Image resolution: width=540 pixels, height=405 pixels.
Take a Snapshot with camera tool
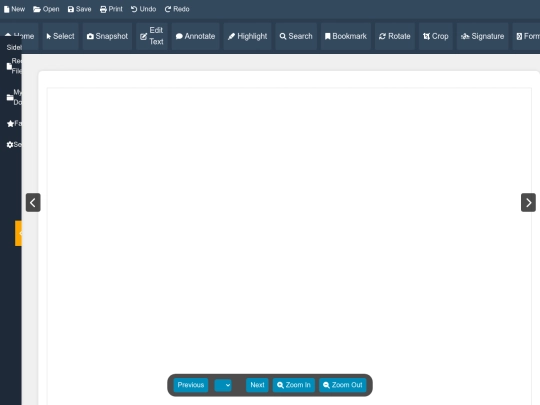tap(107, 36)
